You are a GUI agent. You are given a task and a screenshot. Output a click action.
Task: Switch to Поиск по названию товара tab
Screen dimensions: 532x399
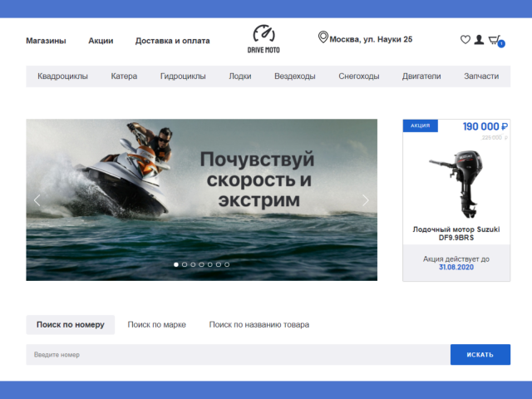point(259,325)
